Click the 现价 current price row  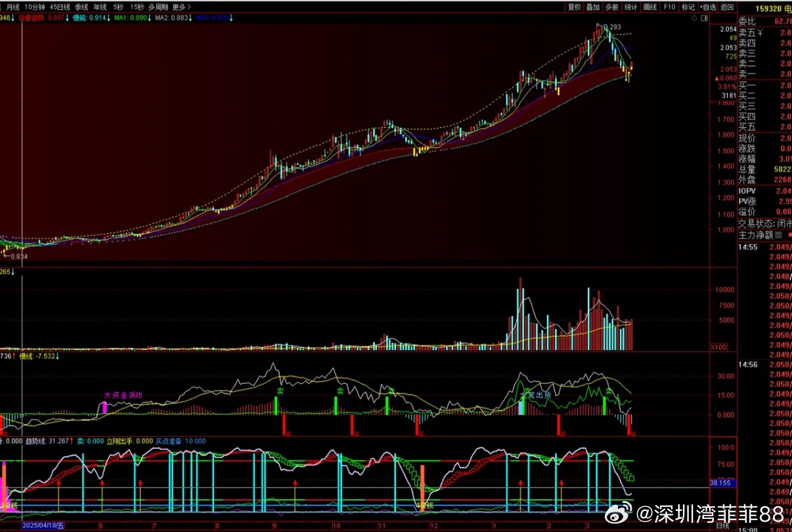(x=765, y=138)
